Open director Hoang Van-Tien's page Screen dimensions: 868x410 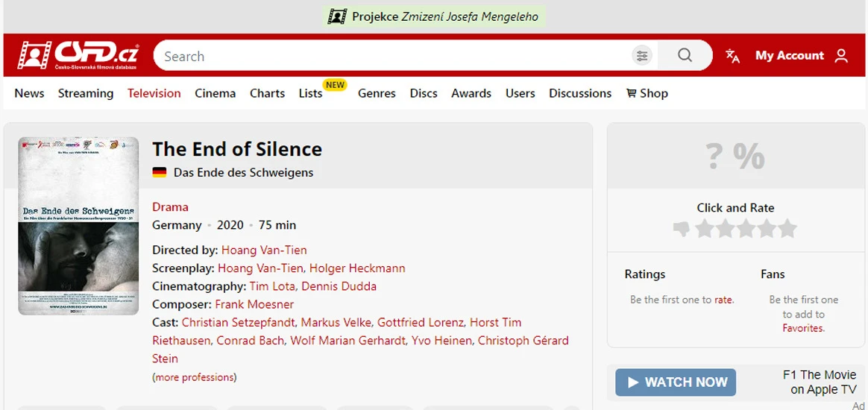264,250
